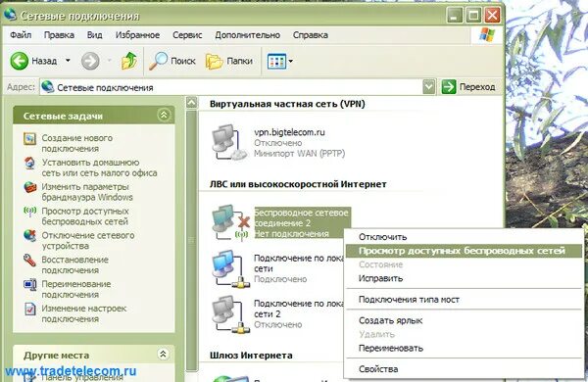Click Windows firewall settings icon
Screen dimensions: 588x382
click(x=30, y=187)
